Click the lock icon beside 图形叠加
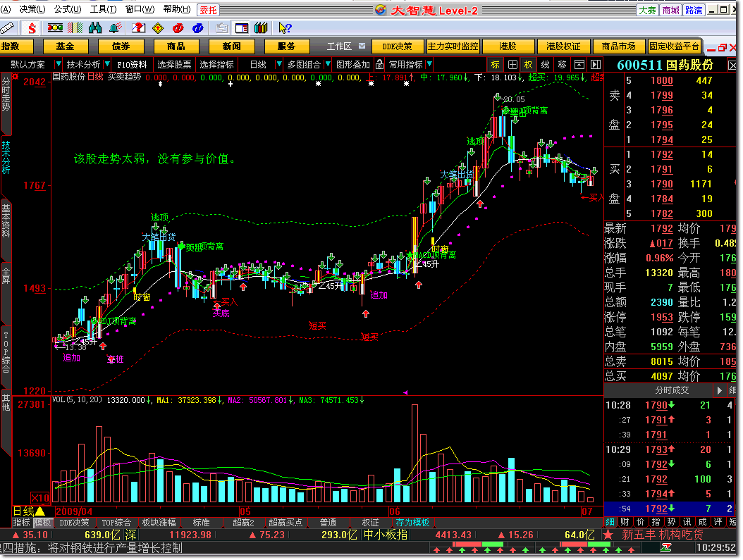Viewport: 743px width, 560px height. click(379, 64)
